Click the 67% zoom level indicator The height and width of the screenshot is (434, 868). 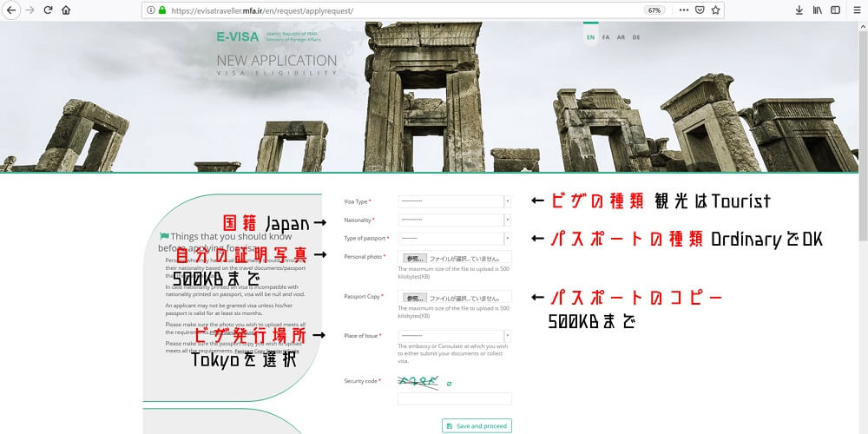(654, 10)
